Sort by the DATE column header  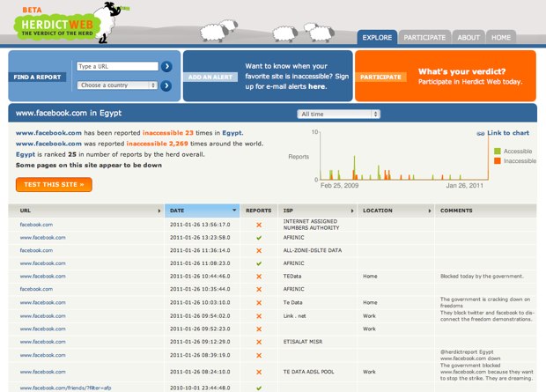[x=202, y=211]
